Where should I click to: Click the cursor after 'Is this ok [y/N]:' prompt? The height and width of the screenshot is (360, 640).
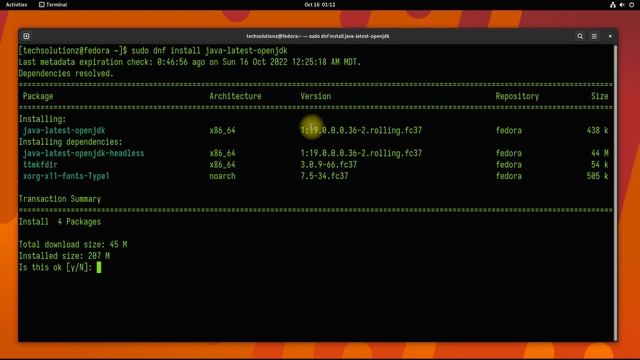[x=99, y=268]
